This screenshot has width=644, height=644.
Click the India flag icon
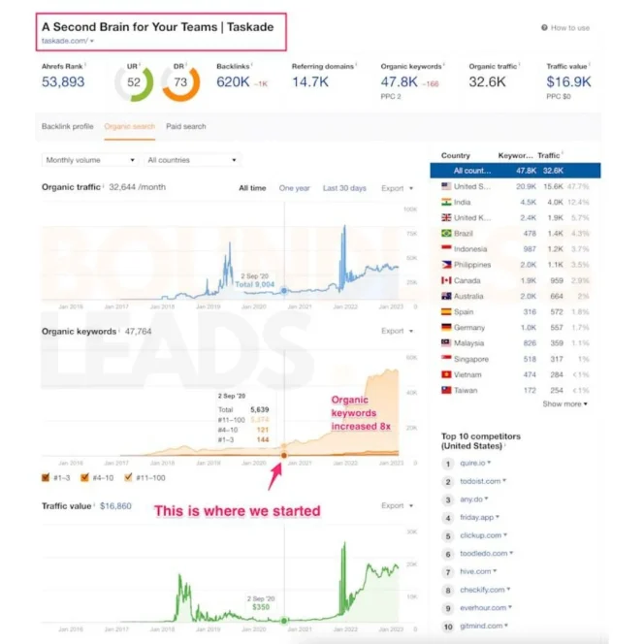coord(446,202)
